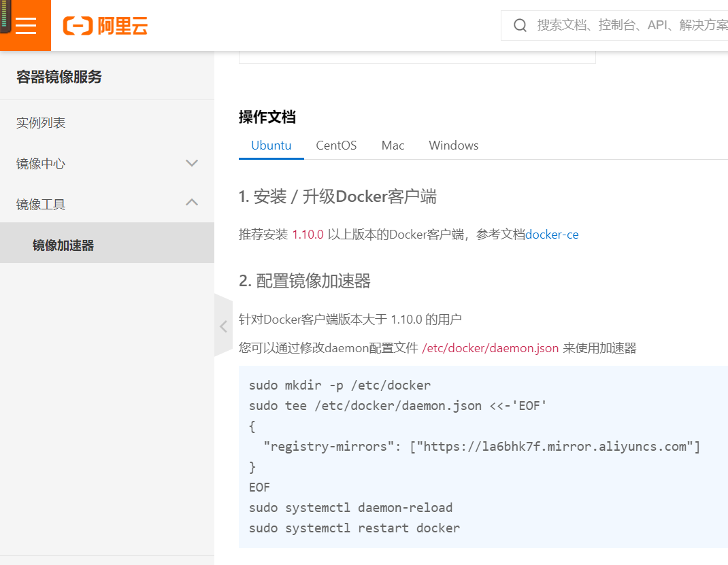
Task: Open the hamburger navigation menu
Action: point(26,25)
